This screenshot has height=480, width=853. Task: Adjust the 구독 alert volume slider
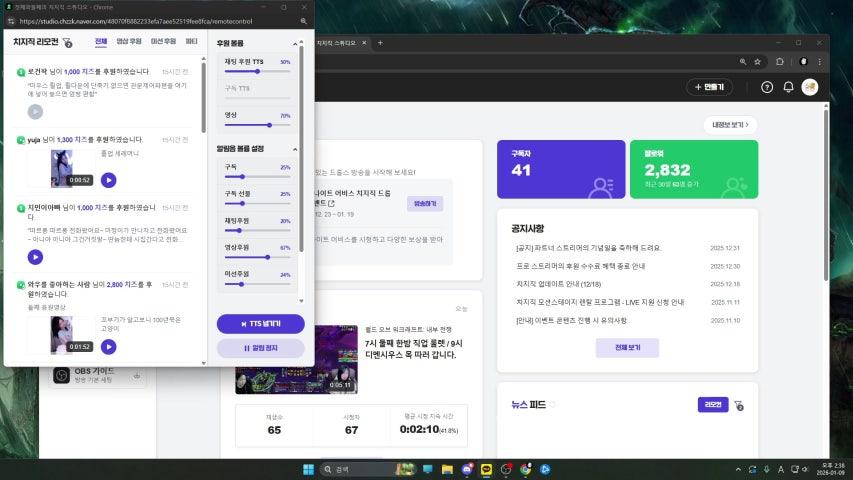coord(257,176)
